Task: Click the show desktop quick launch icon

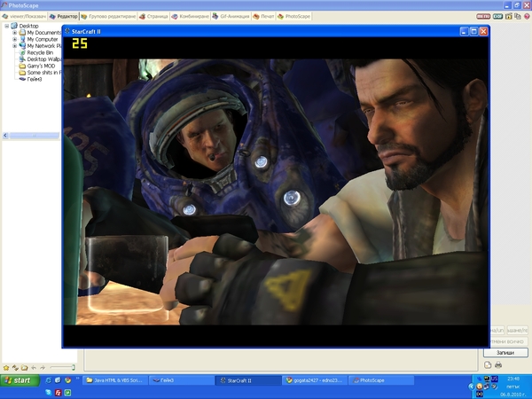Action: click(58, 380)
